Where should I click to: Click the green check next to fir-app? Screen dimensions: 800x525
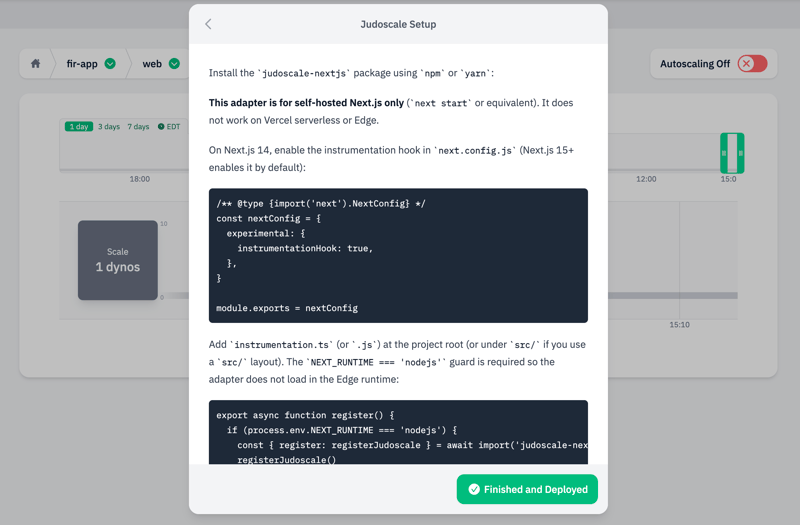coord(110,63)
